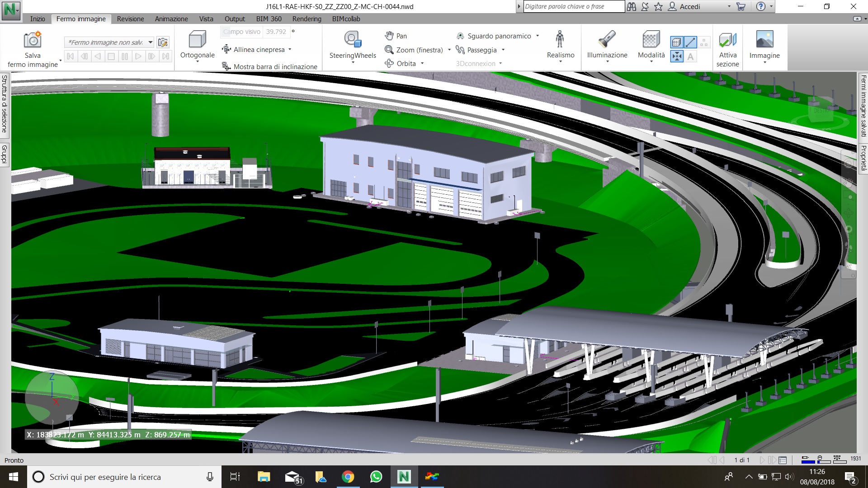This screenshot has height=488, width=868.
Task: Open SteeringWheels navigation tool
Action: 352,40
